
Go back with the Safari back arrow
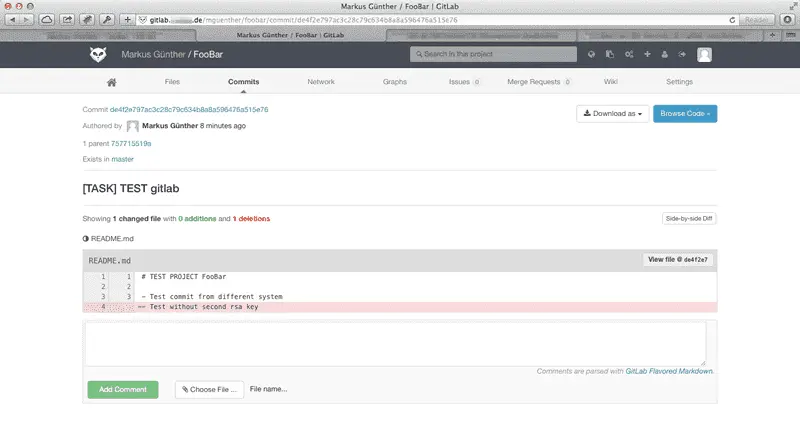tap(12, 20)
